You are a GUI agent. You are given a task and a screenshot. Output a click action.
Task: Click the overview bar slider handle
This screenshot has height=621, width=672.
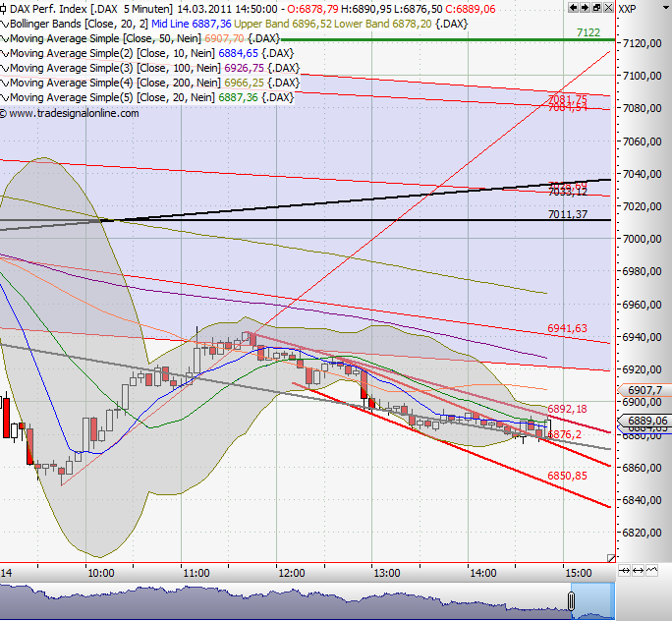coord(571,601)
